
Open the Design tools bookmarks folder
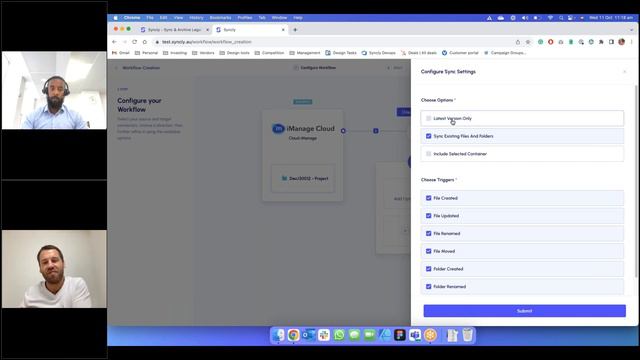point(234,53)
